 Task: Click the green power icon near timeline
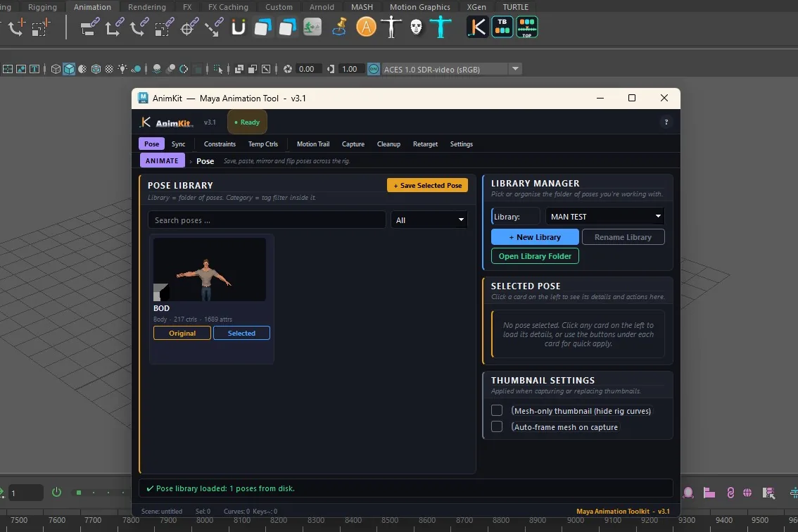pyautogui.click(x=56, y=492)
